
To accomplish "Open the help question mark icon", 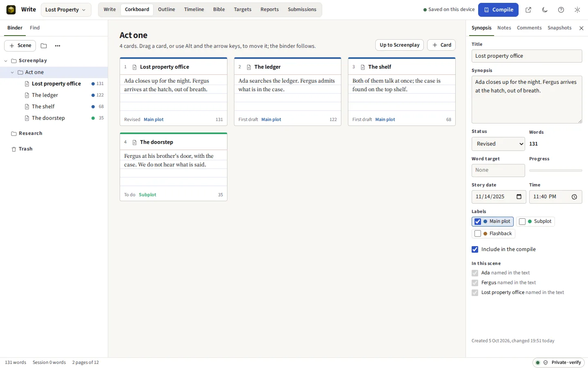I will click(x=561, y=10).
